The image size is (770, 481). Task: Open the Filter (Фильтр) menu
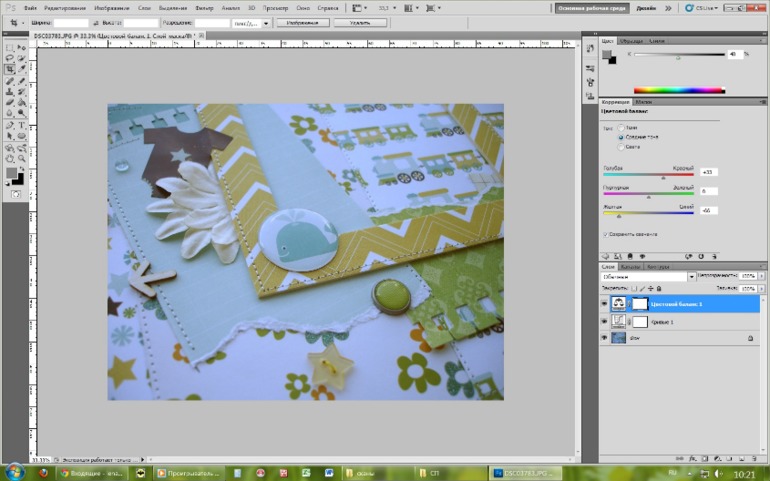204,8
